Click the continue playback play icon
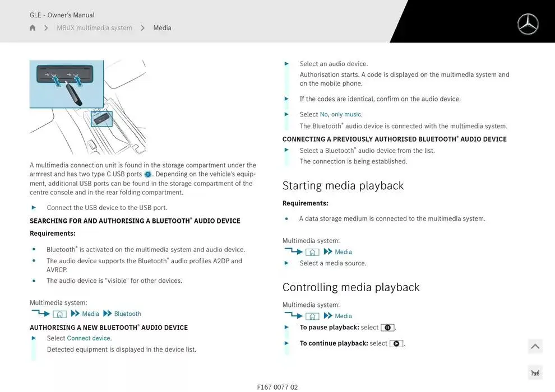 tap(396, 344)
